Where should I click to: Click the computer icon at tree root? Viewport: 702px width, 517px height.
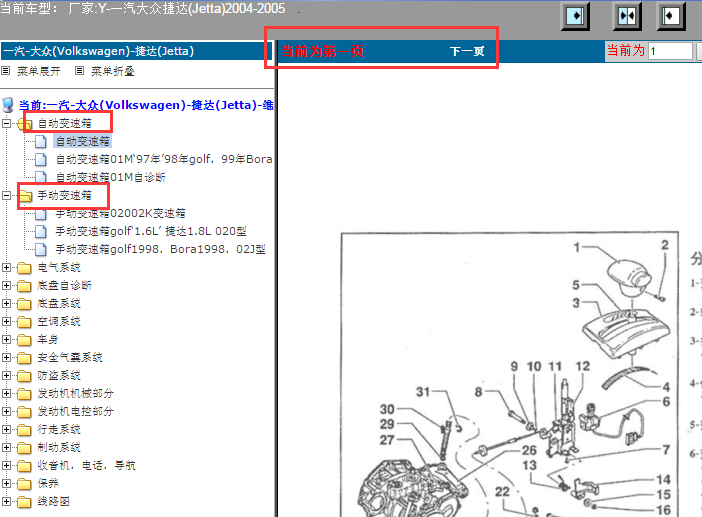(8, 105)
